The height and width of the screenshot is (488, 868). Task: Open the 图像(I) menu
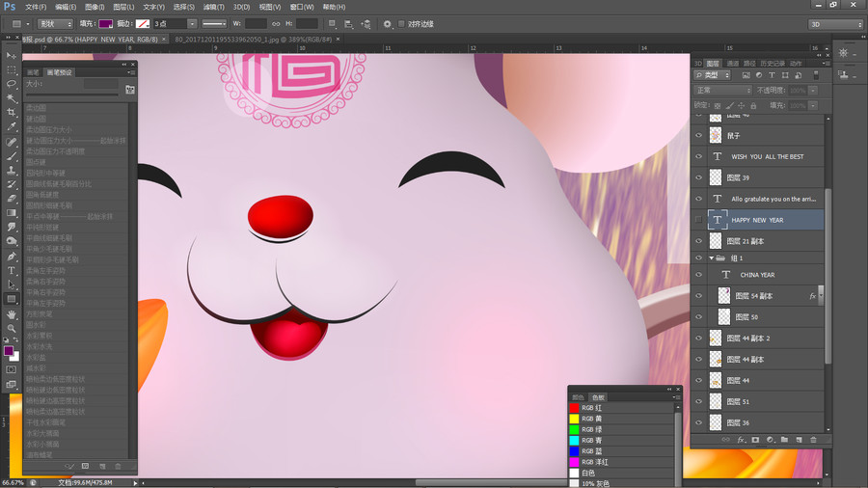95,7
